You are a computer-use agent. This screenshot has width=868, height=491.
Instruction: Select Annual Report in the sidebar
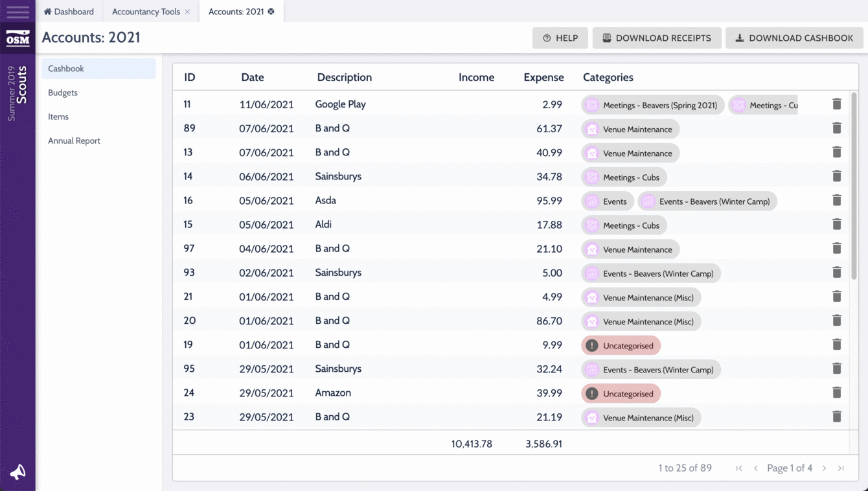point(74,140)
